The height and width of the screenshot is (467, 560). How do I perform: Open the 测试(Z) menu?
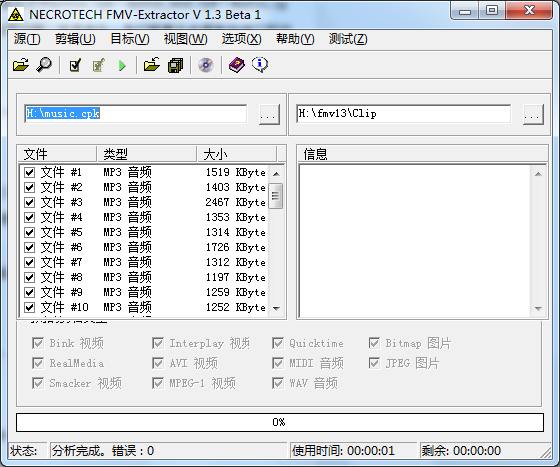pos(348,39)
